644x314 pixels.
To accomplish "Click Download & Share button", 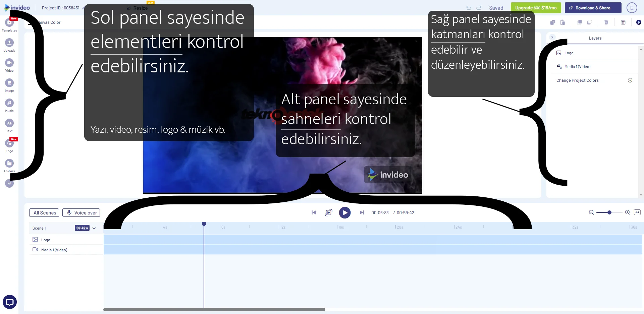I will 593,8.
